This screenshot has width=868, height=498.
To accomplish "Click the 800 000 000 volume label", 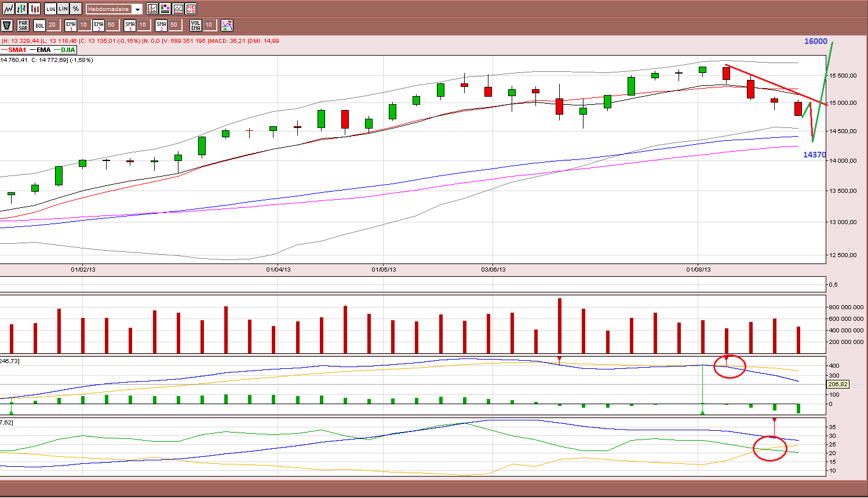I will tap(846, 307).
